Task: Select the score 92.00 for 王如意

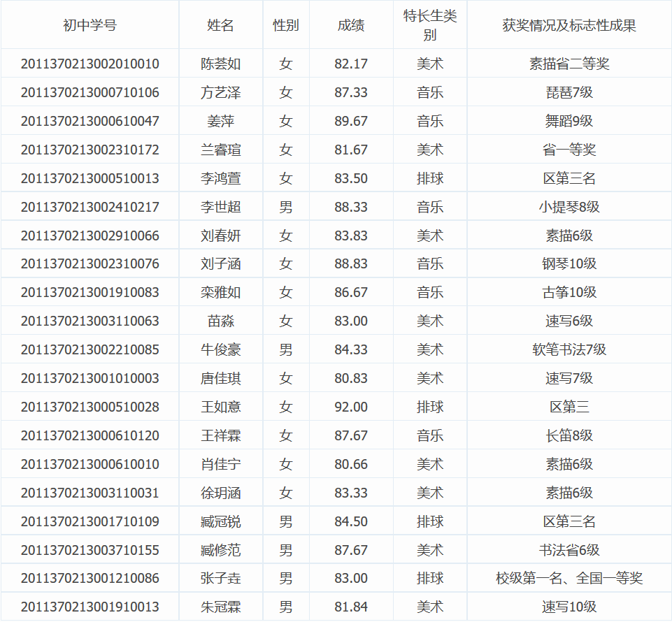Action: [x=350, y=407]
